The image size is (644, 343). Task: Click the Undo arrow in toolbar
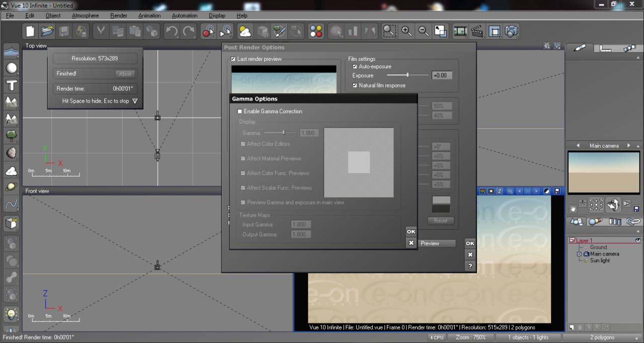(x=172, y=32)
